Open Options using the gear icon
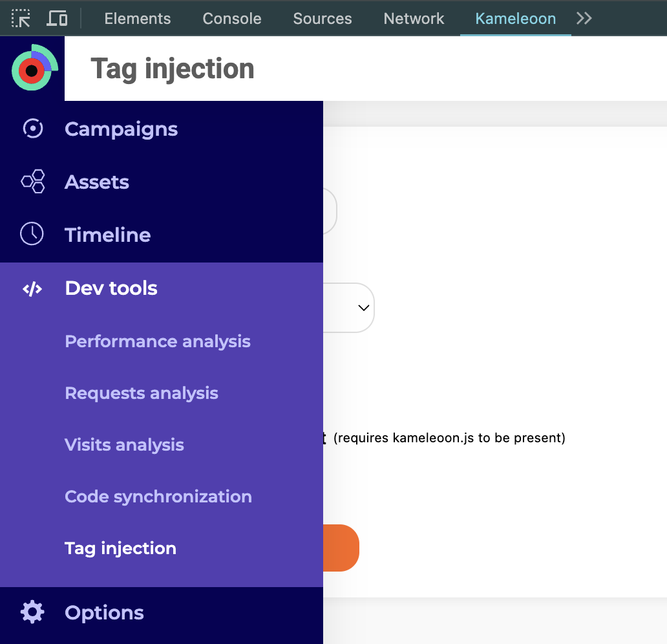The width and height of the screenshot is (667, 644). click(32, 612)
